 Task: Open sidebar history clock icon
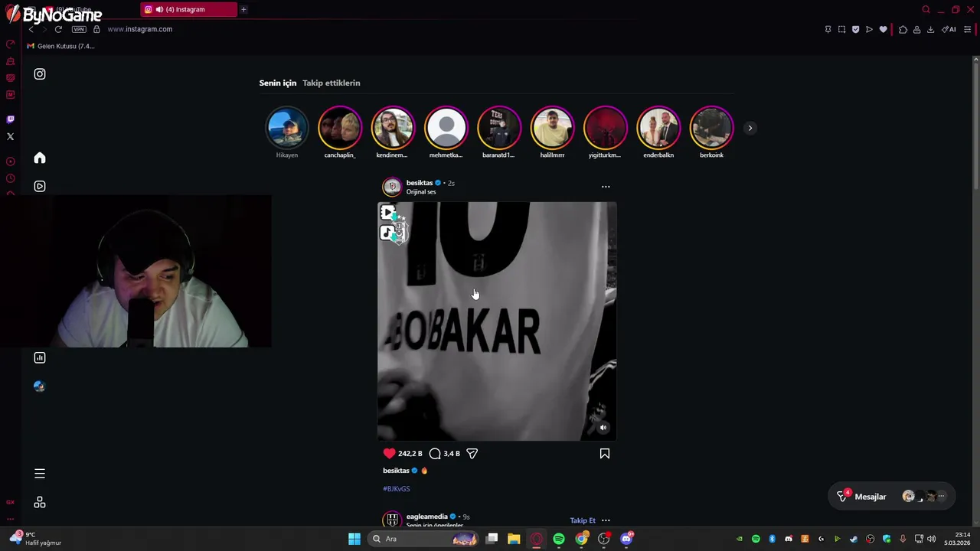click(x=11, y=178)
